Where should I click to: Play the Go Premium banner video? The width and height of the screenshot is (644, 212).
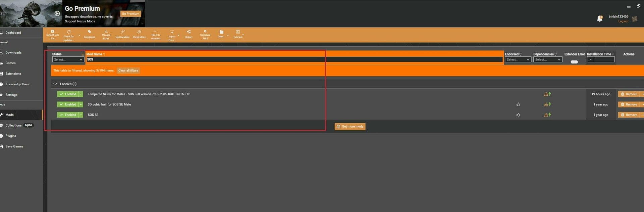coord(57,13)
